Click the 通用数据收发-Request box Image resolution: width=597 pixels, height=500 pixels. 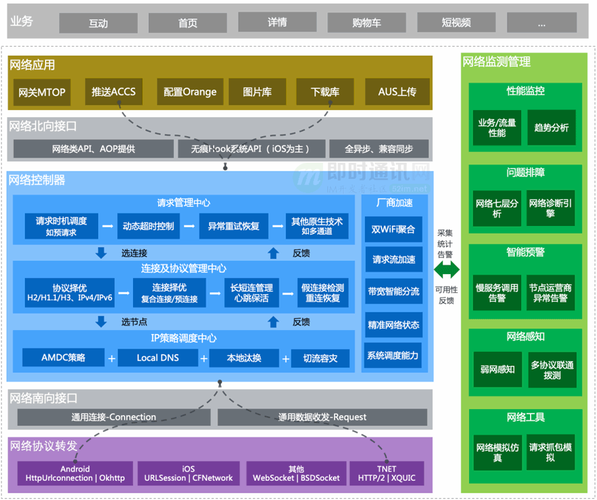click(x=322, y=417)
